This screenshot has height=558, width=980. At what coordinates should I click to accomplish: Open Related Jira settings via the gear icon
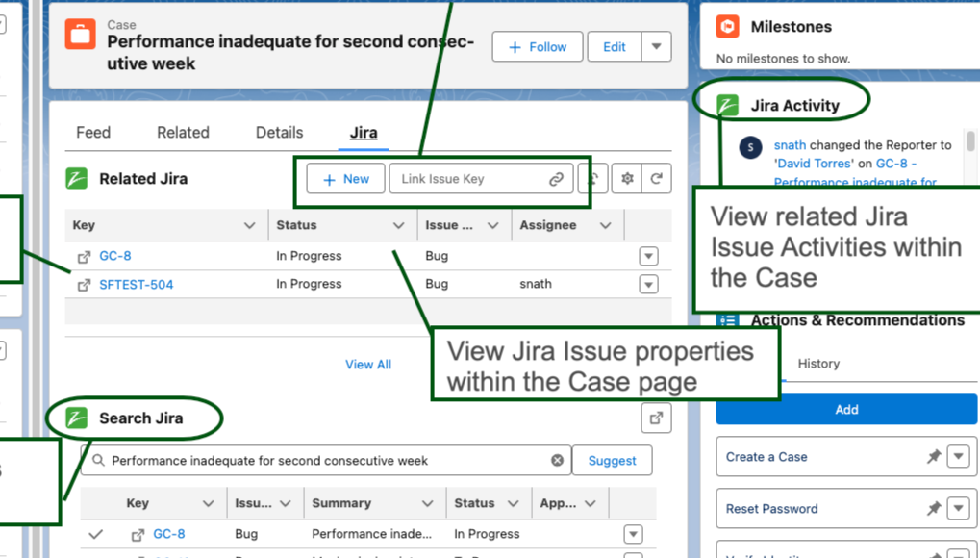click(x=628, y=178)
